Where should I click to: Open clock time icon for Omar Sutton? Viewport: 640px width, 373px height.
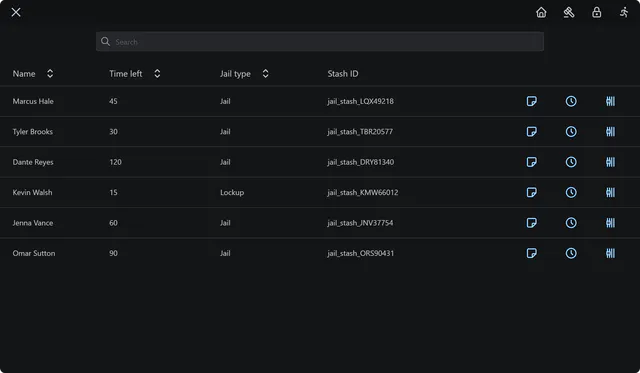pos(571,253)
